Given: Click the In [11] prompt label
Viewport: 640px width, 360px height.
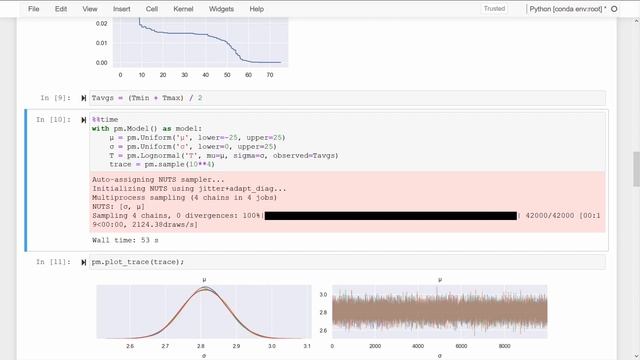Looking at the screenshot, I should [53, 262].
